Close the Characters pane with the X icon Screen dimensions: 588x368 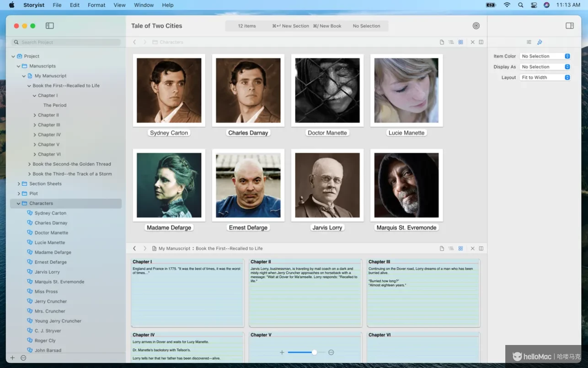point(472,42)
